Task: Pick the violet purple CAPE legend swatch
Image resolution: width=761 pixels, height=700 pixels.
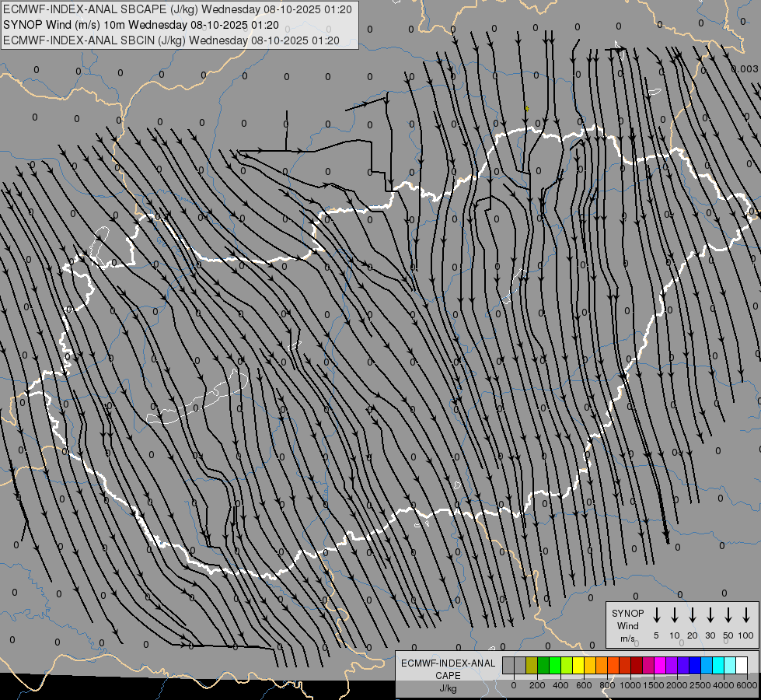Action: pos(671,665)
